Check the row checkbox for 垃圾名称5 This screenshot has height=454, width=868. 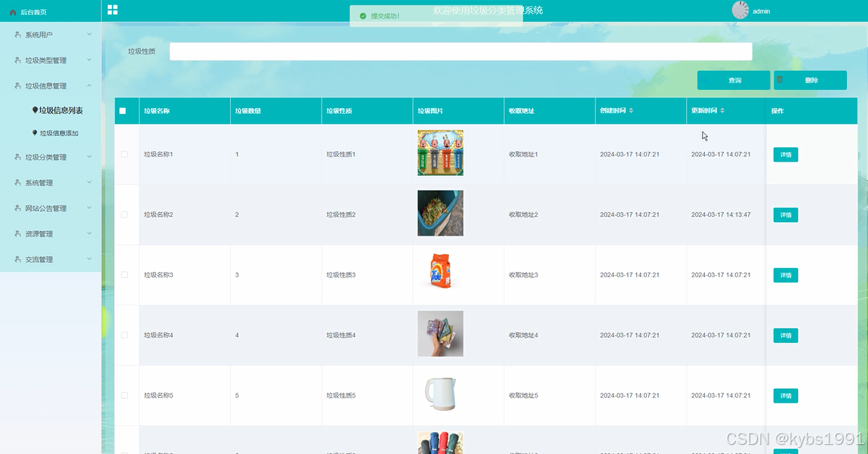point(124,395)
